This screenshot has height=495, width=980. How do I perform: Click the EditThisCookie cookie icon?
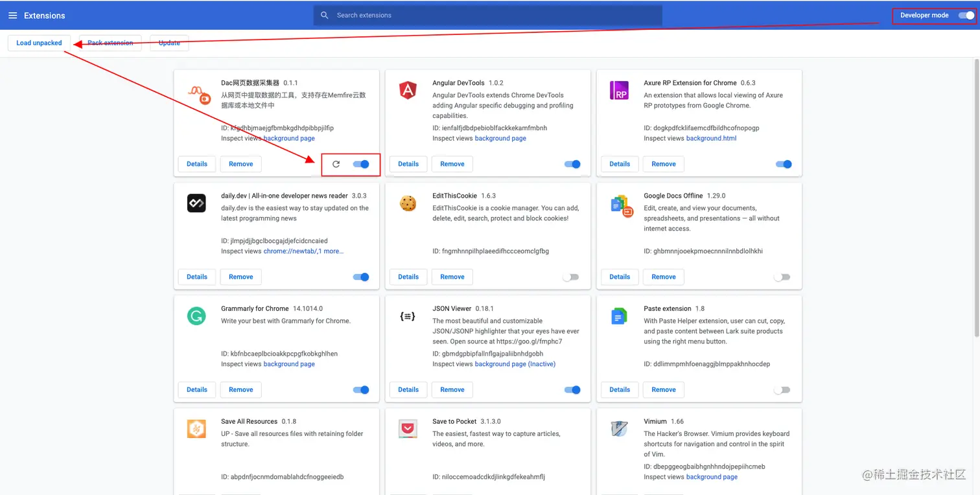(408, 203)
